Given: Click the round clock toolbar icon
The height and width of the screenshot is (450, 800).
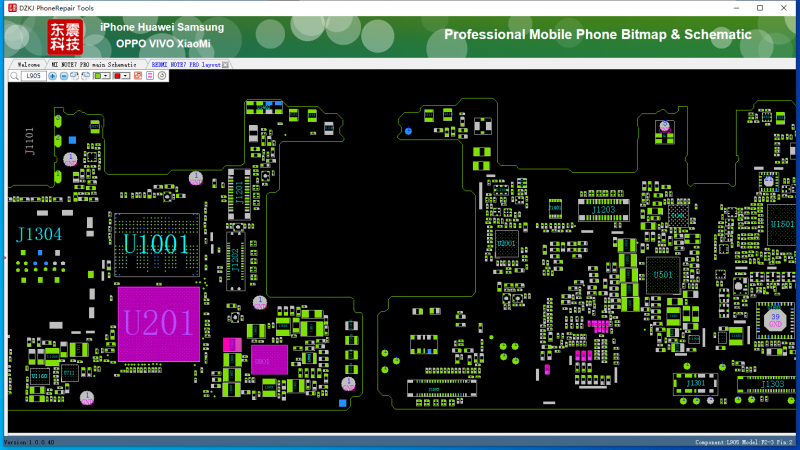Looking at the screenshot, I should pos(162,76).
